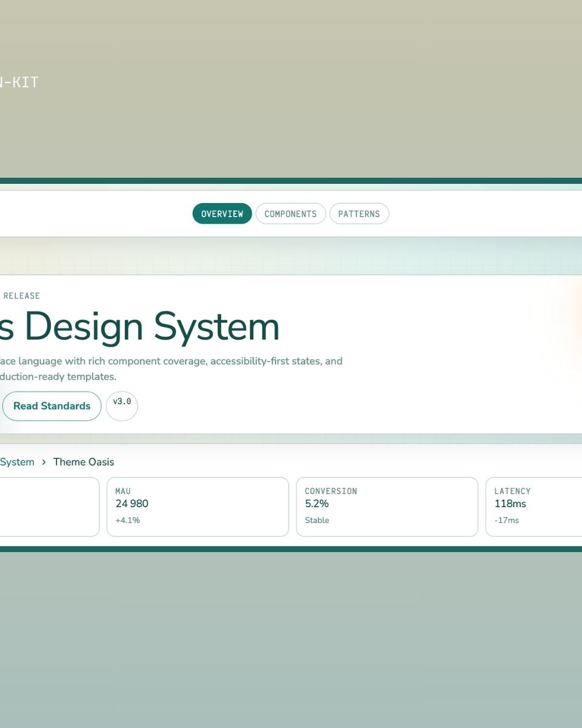Click the +4.1% MAU change text
This screenshot has width=582, height=728.
click(127, 520)
